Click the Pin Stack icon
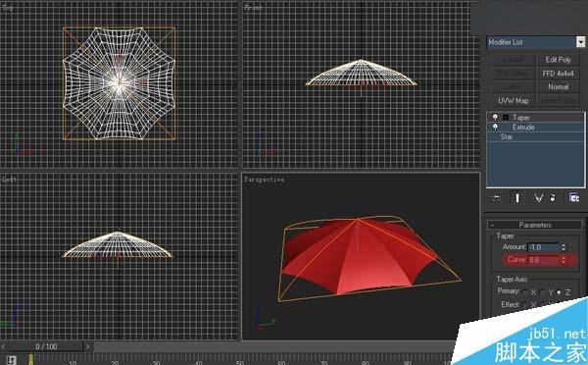Image resolution: width=588 pixels, height=365 pixels. (x=497, y=198)
